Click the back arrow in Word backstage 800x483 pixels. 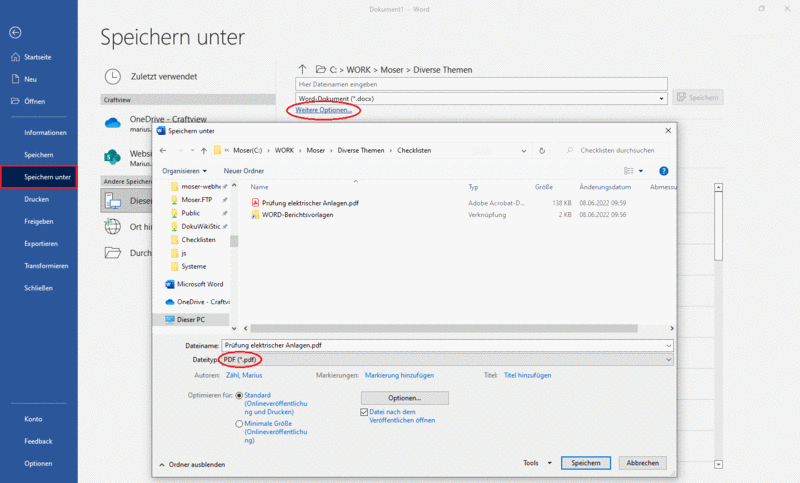pos(15,33)
